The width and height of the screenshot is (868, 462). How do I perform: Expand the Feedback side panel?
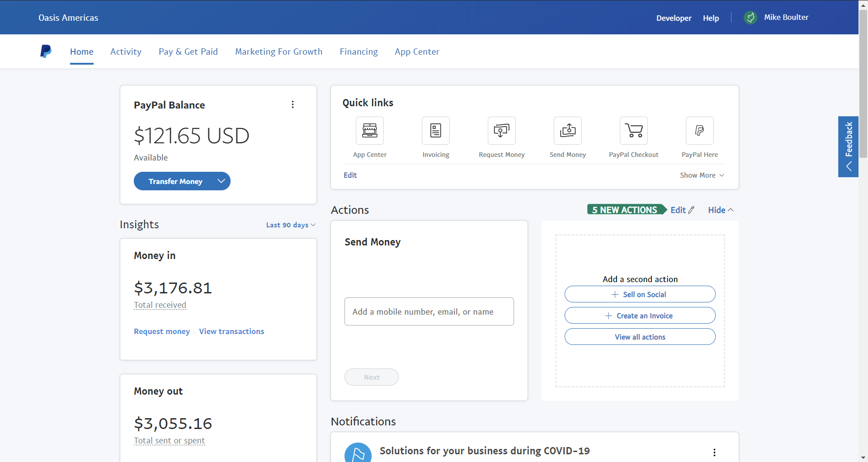pyautogui.click(x=849, y=146)
